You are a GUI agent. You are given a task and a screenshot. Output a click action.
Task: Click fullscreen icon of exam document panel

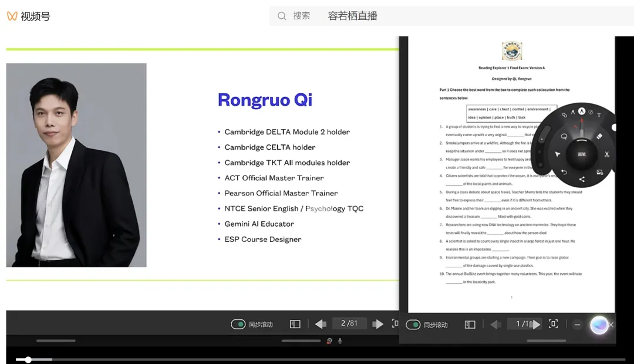click(x=553, y=324)
